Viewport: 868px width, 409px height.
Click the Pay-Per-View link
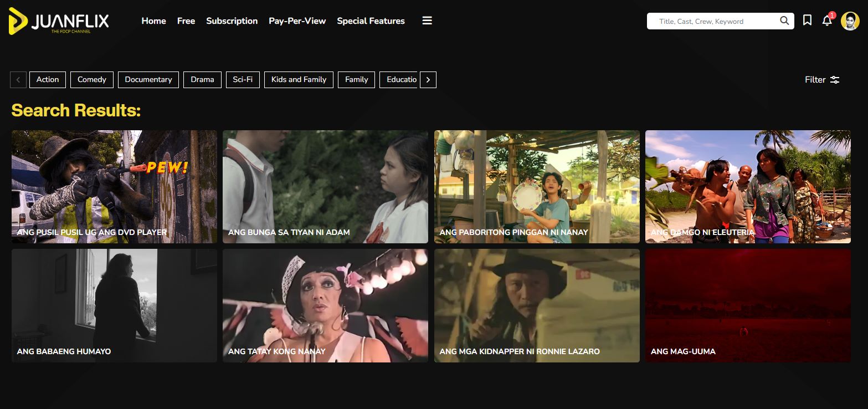(x=297, y=21)
